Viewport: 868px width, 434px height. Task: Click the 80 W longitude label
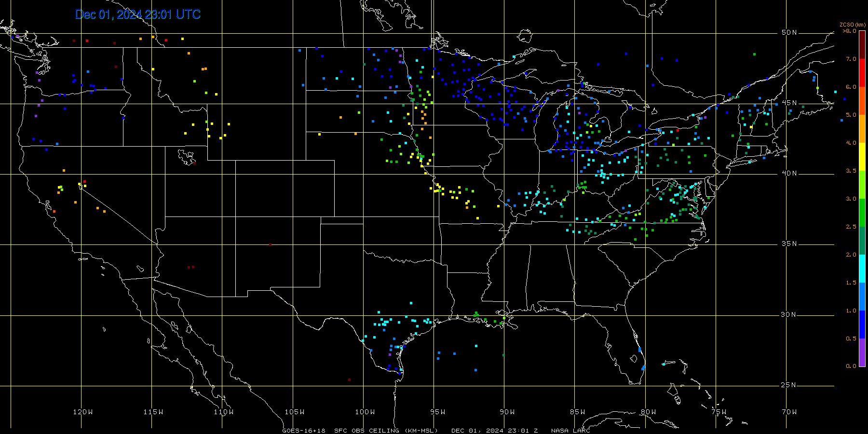(x=648, y=412)
